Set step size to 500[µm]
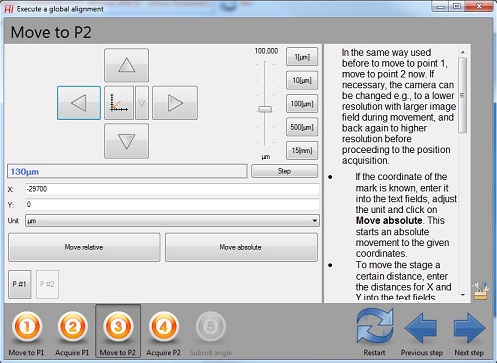 (302, 127)
